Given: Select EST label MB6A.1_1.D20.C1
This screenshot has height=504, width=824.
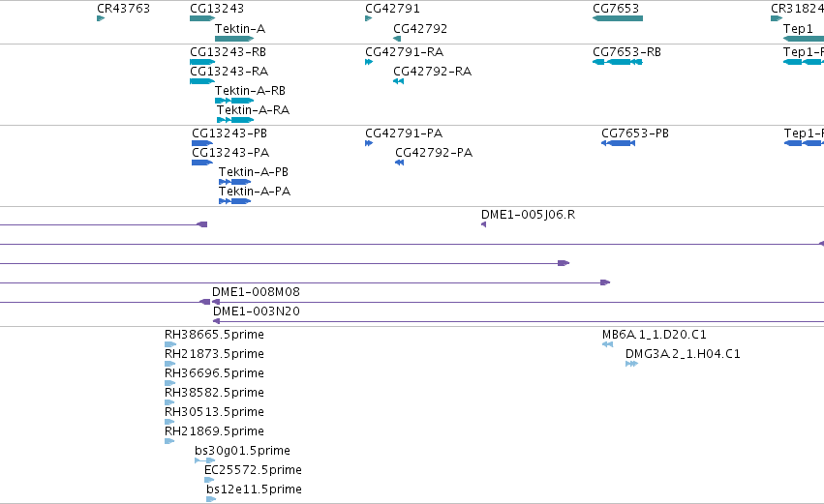Looking at the screenshot, I should point(655,335).
